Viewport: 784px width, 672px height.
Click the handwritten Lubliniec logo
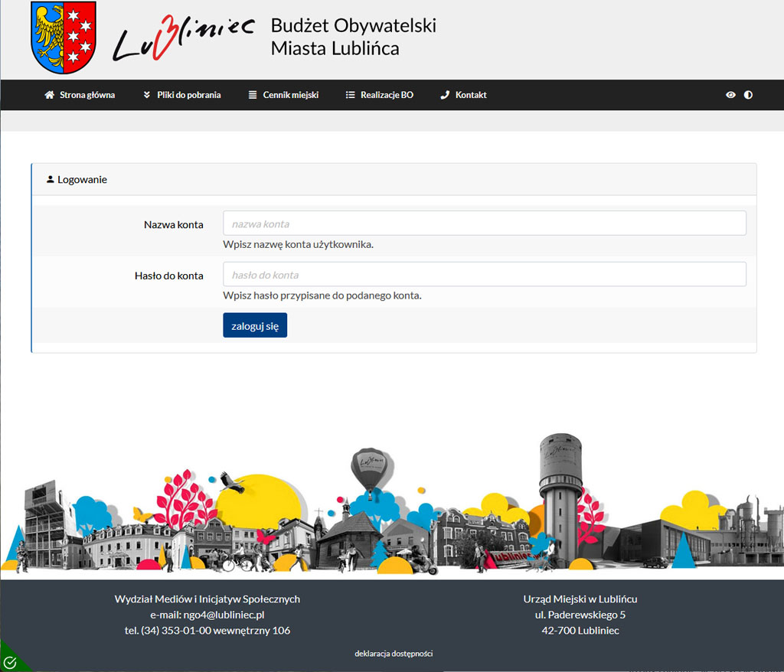coord(183,38)
